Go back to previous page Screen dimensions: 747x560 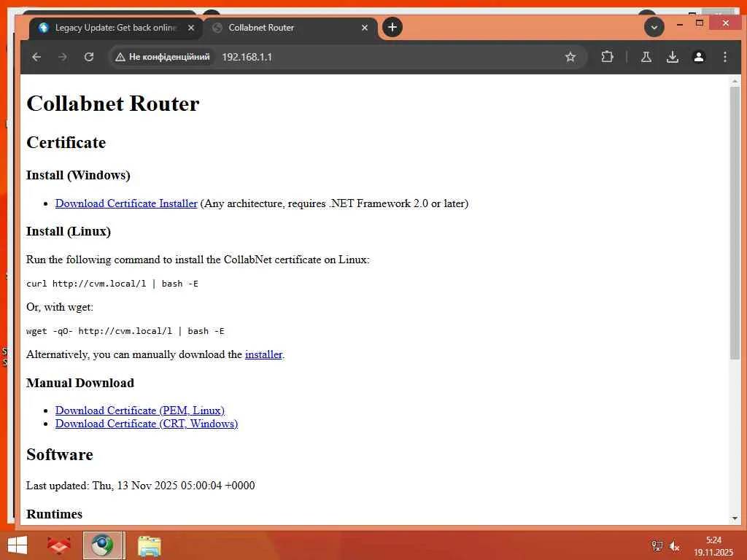(36, 57)
